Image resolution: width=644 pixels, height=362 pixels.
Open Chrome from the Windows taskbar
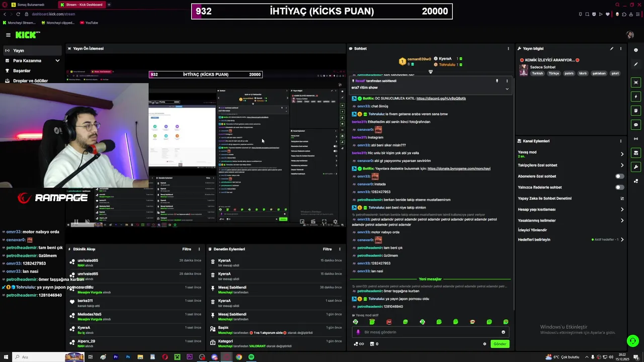point(239,357)
